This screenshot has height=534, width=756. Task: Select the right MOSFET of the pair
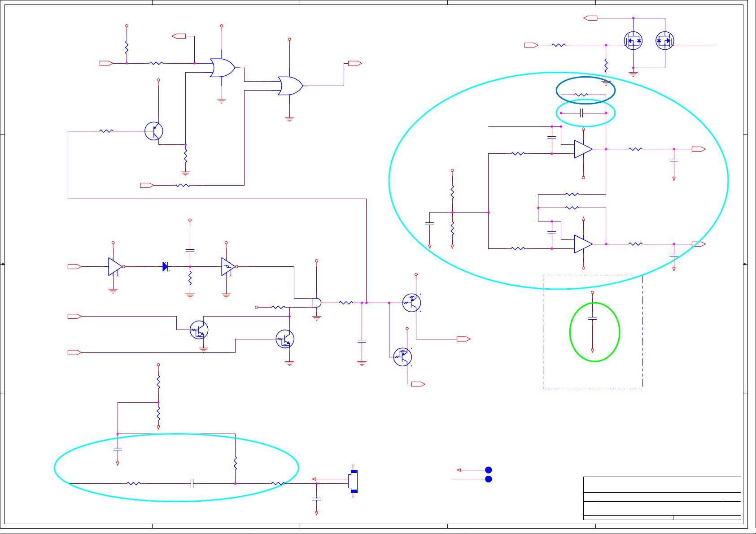tap(664, 41)
